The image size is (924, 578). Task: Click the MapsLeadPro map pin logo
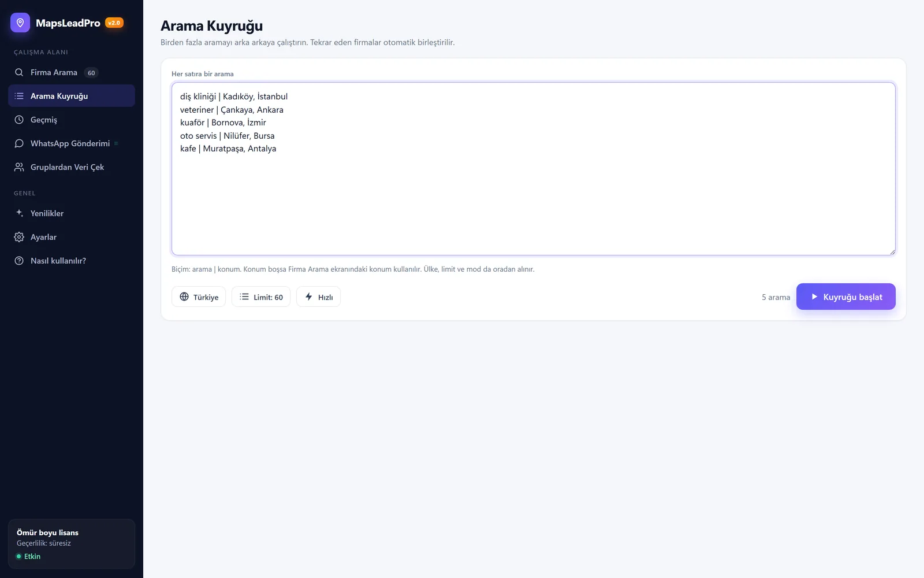point(20,23)
